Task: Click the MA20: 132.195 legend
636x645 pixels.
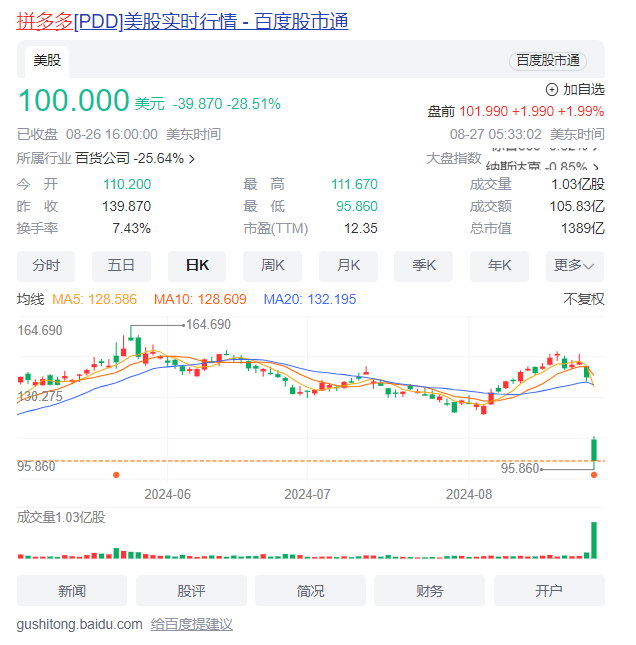Action: pos(309,299)
